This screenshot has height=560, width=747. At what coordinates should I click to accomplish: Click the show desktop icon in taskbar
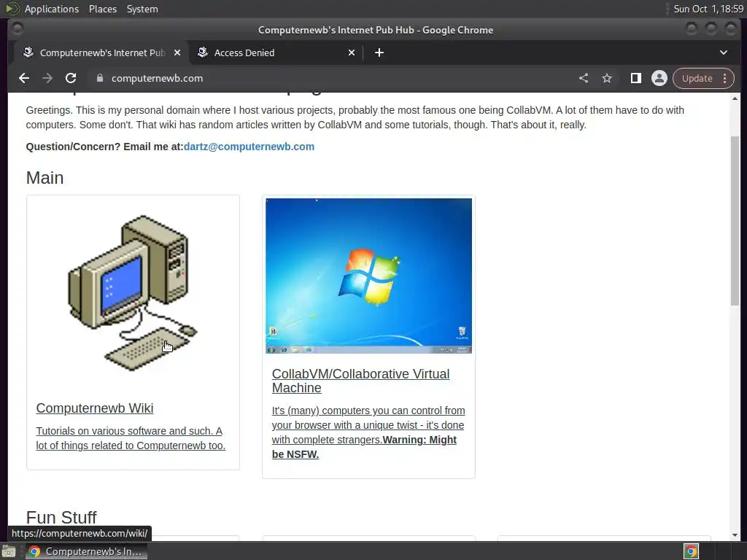9,551
